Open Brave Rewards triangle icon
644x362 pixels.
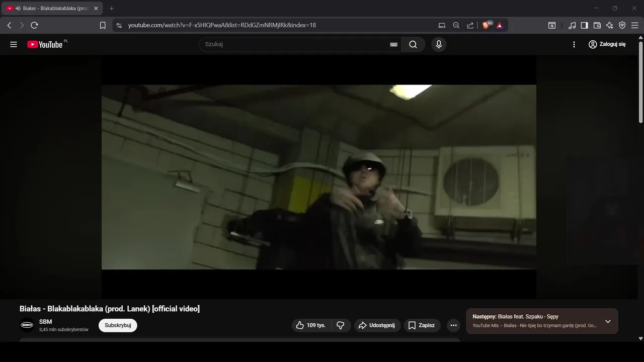500,25
